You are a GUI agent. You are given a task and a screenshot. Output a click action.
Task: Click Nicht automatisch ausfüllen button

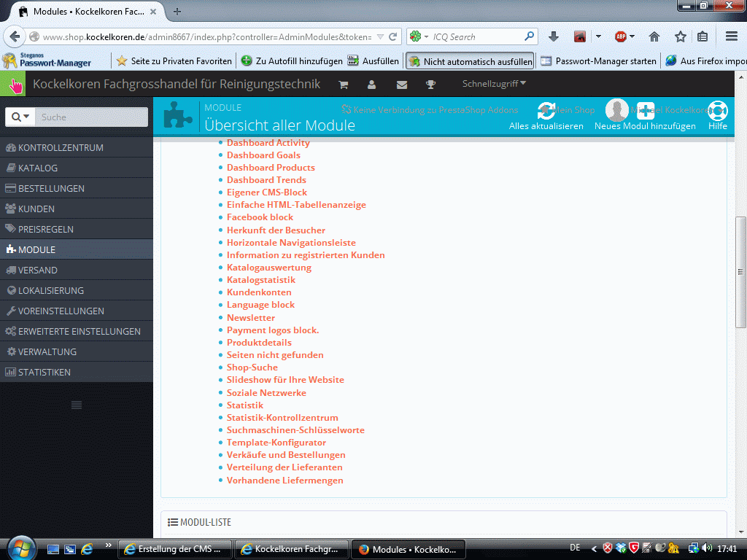tap(471, 61)
